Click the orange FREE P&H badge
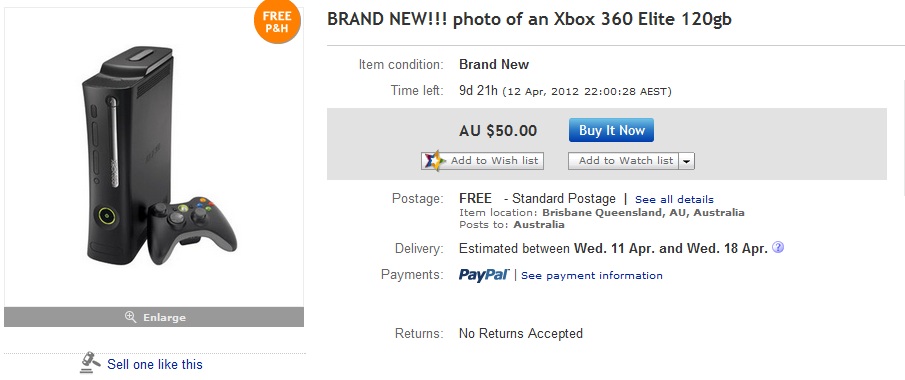Viewport: 905px width, 380px height. [277, 21]
